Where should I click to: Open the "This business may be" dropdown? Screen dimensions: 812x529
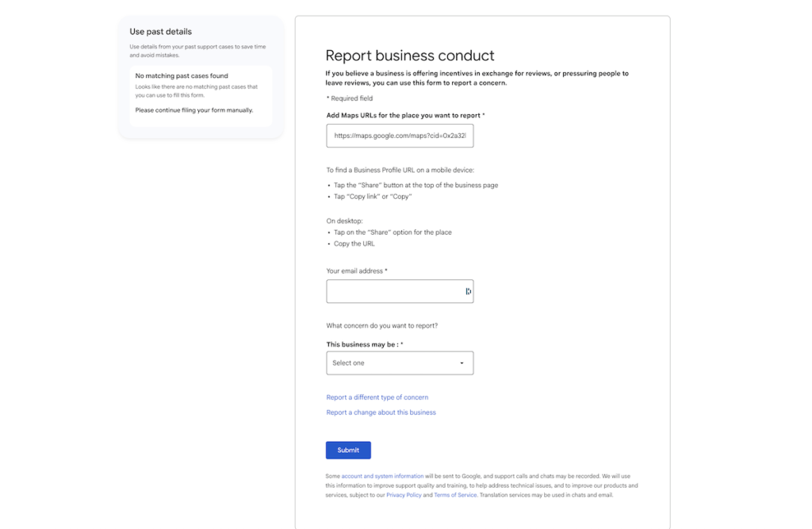[x=400, y=362]
